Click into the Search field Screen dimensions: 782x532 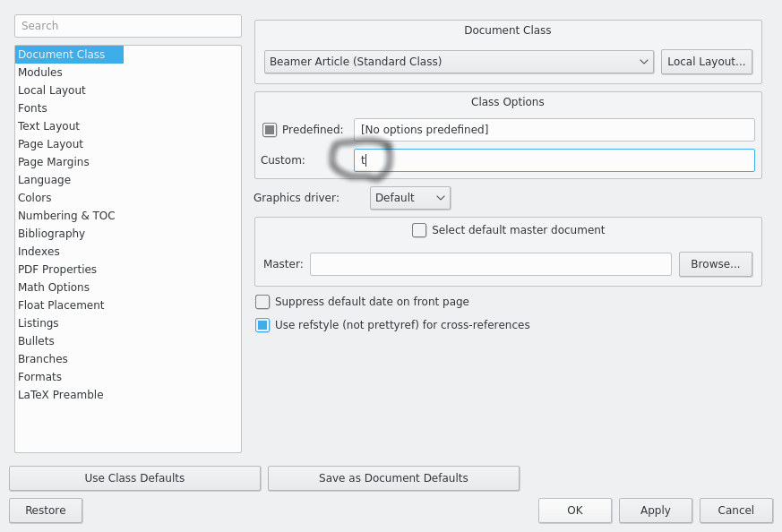128,26
